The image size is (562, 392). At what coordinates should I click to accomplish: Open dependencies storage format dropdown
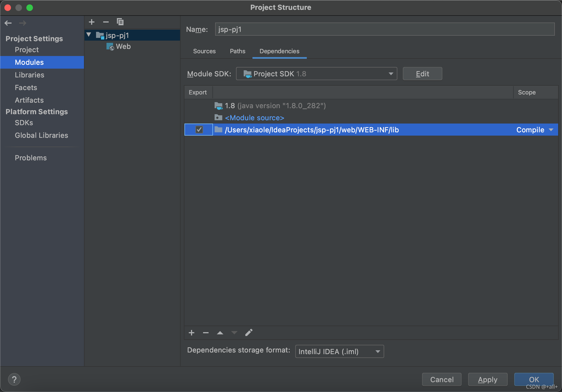click(339, 351)
